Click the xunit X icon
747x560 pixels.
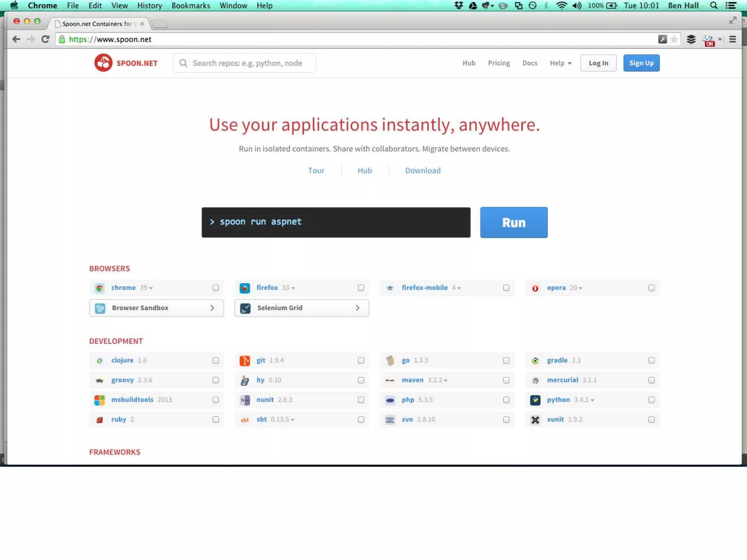(x=535, y=420)
